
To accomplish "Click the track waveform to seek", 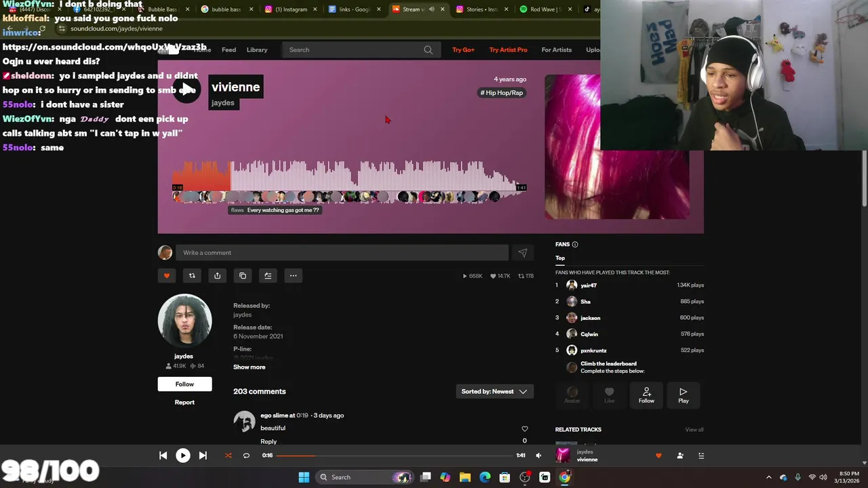I will point(349,176).
